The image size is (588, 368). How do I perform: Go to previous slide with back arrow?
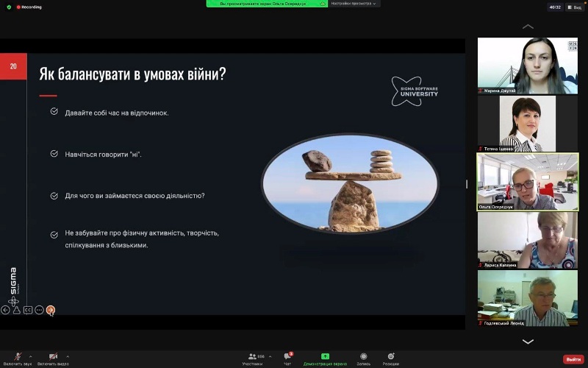[x=5, y=310]
